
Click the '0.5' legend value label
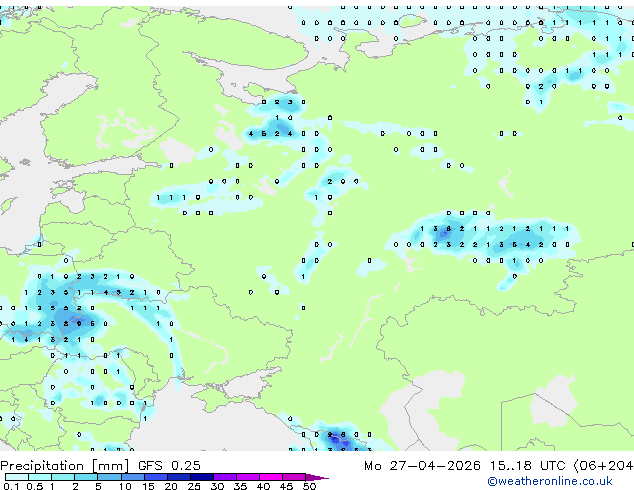[x=35, y=486]
